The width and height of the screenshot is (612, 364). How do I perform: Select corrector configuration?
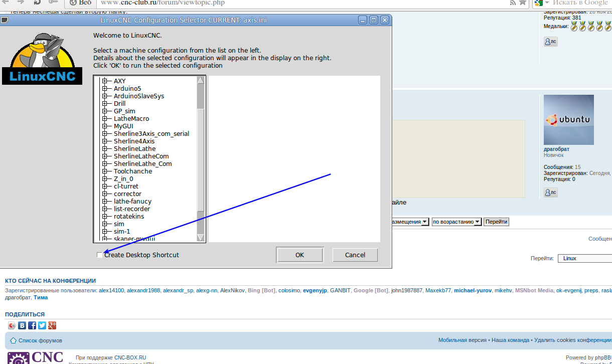pyautogui.click(x=127, y=194)
